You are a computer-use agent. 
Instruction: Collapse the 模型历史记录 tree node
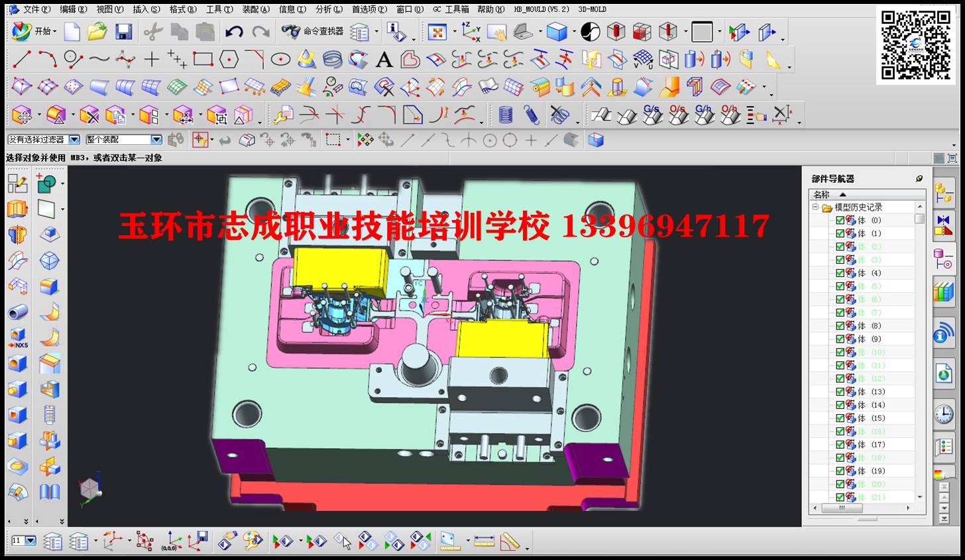click(x=815, y=207)
